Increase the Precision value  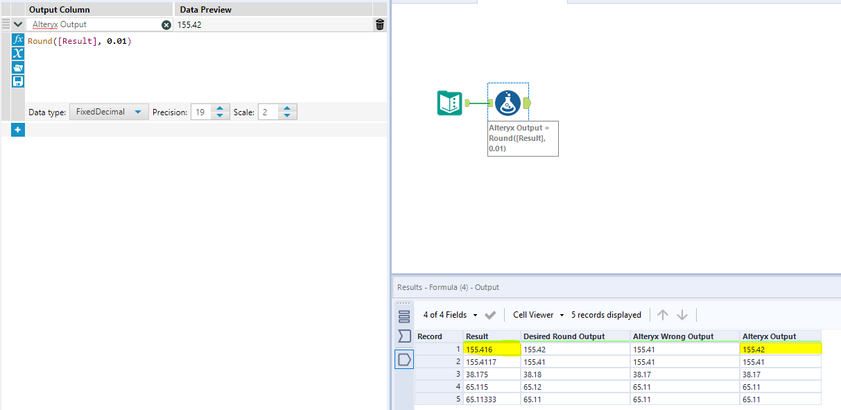pyautogui.click(x=220, y=108)
